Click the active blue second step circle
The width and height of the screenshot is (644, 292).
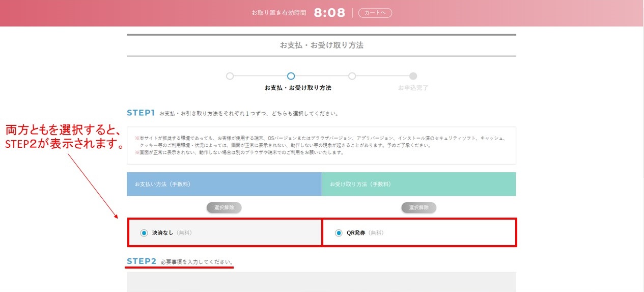pos(291,76)
